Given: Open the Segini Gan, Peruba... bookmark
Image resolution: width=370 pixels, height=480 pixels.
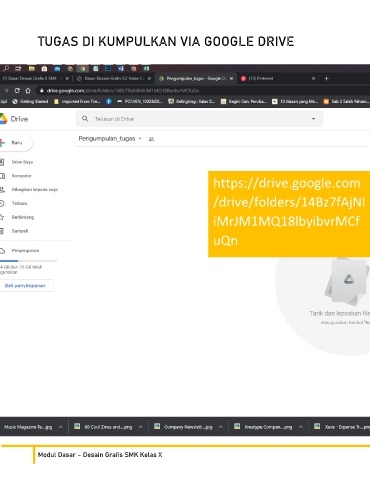Looking at the screenshot, I should [x=244, y=102].
